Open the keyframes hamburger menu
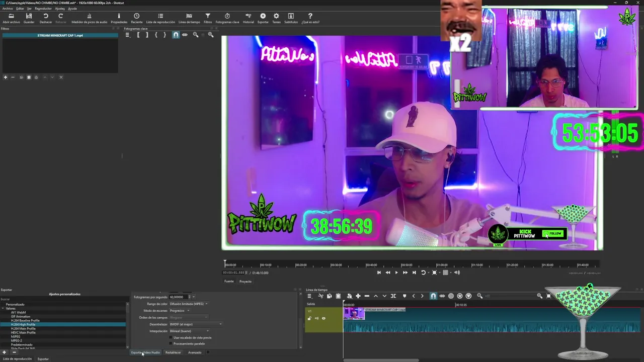 tap(127, 35)
